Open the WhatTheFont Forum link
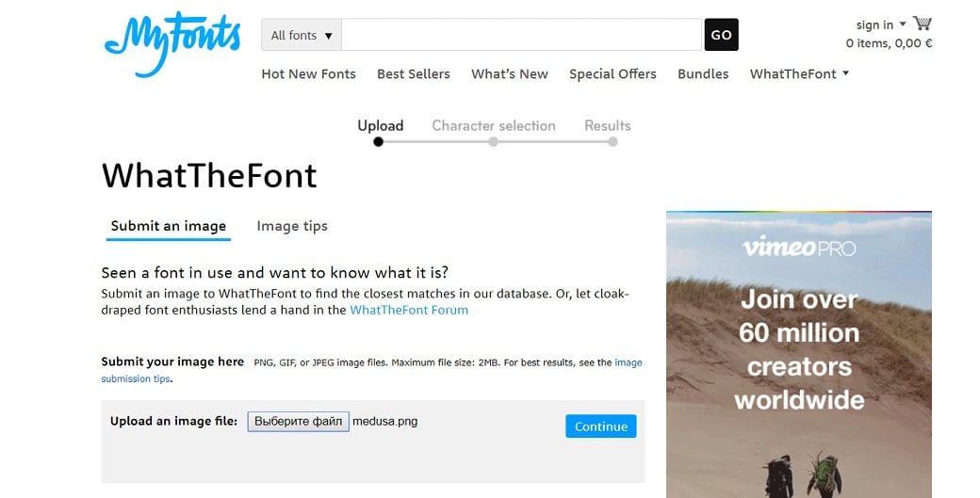 click(408, 309)
